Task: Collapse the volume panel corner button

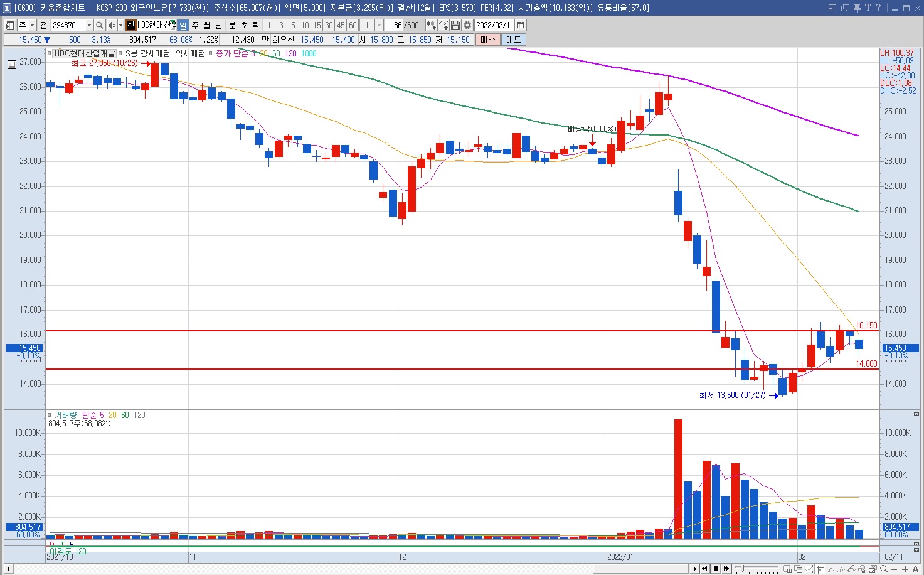Action: tap(916, 414)
